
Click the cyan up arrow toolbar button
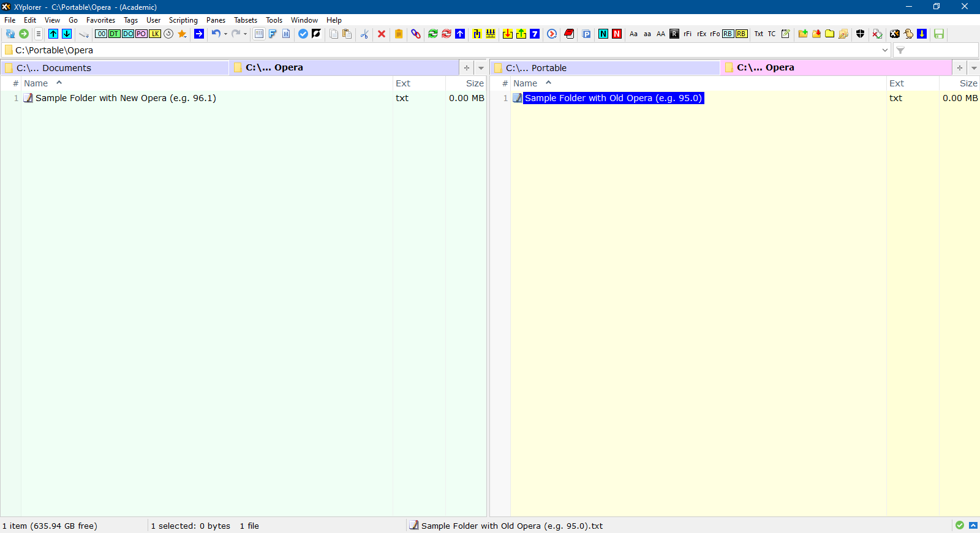tap(53, 34)
